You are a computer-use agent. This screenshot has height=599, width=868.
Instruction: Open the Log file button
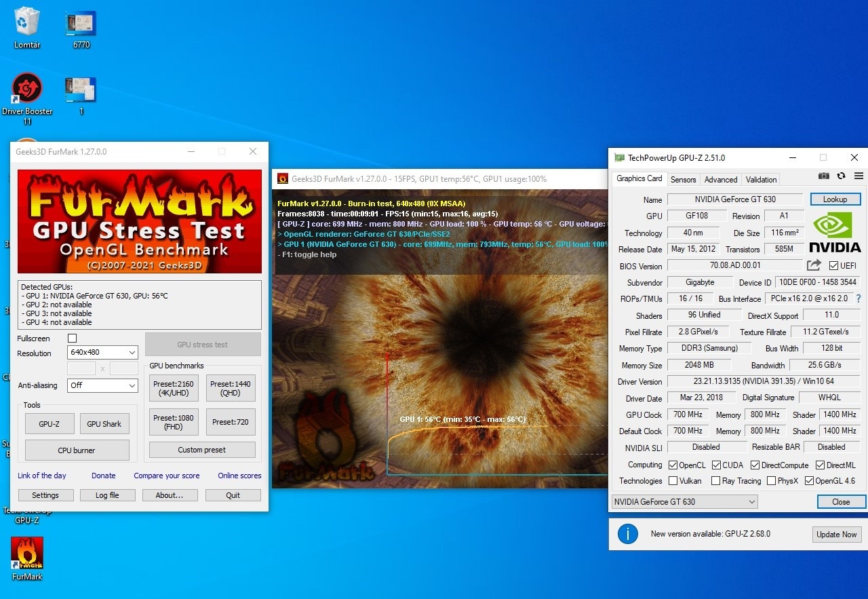click(107, 495)
